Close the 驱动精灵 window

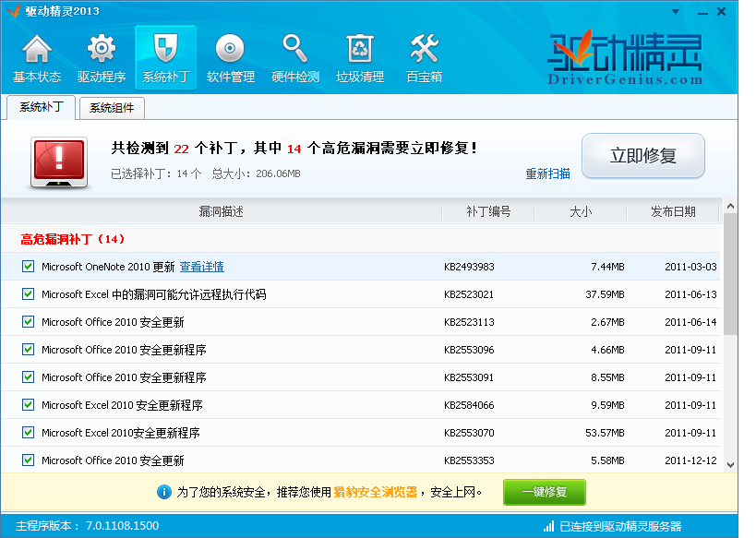pyautogui.click(x=721, y=12)
